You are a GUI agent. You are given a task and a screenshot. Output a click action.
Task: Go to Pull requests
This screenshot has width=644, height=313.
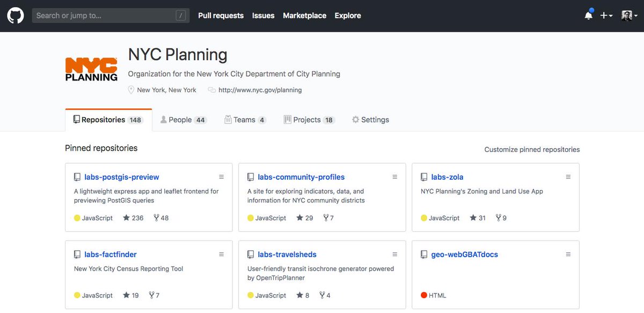click(x=221, y=16)
